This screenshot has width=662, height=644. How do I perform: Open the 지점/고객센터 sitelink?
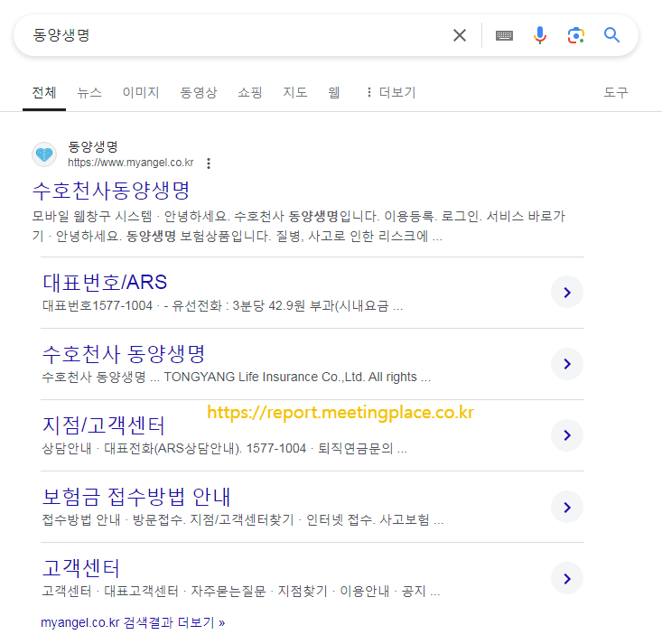104,425
